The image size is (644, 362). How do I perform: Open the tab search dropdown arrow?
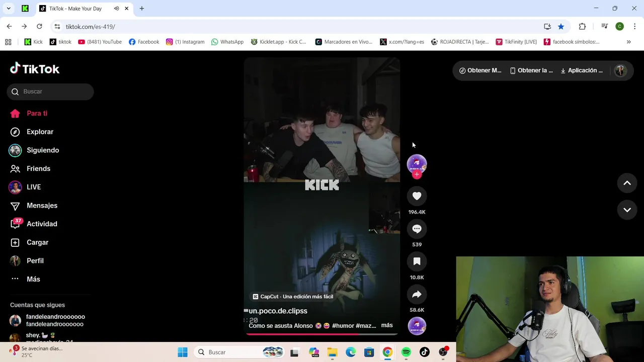coord(9,9)
